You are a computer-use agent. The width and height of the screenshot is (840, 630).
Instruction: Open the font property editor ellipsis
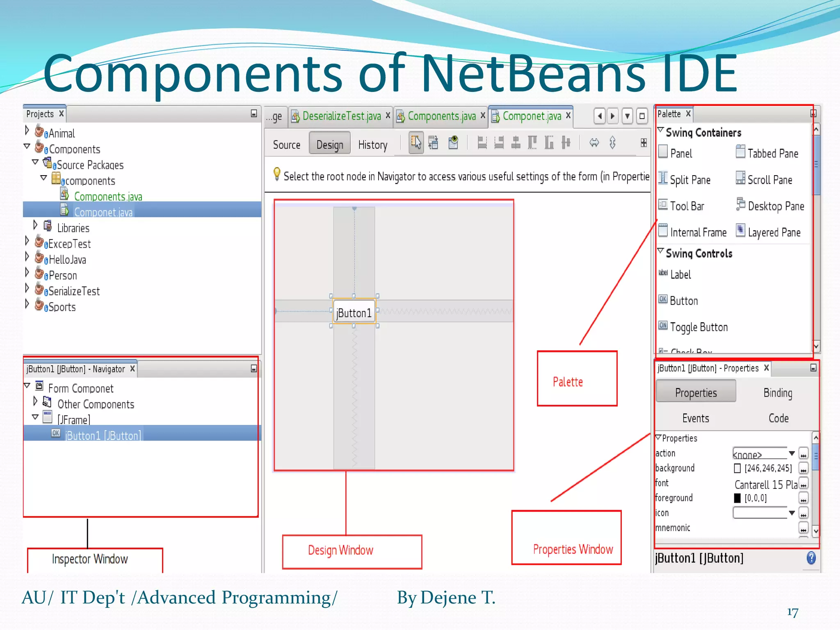[803, 484]
